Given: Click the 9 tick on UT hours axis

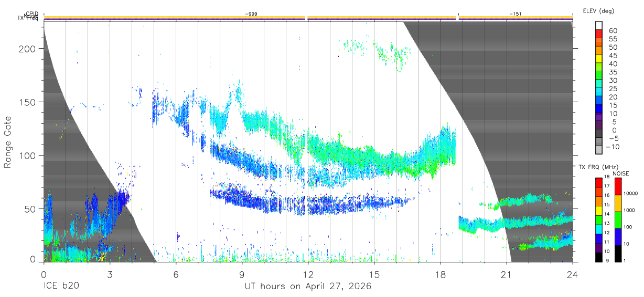Looking at the screenshot, I should click(x=242, y=274).
